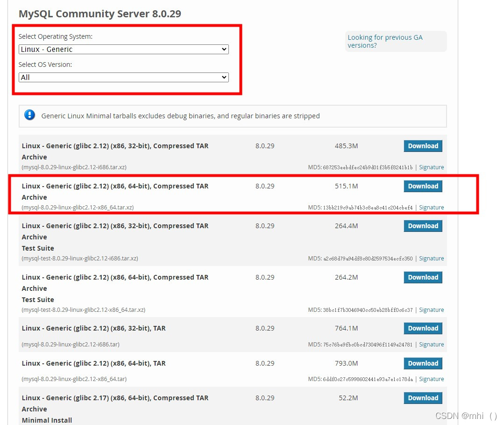Download the 64-bit Test Suite archive 264.2M
504x425 pixels.
click(423, 277)
